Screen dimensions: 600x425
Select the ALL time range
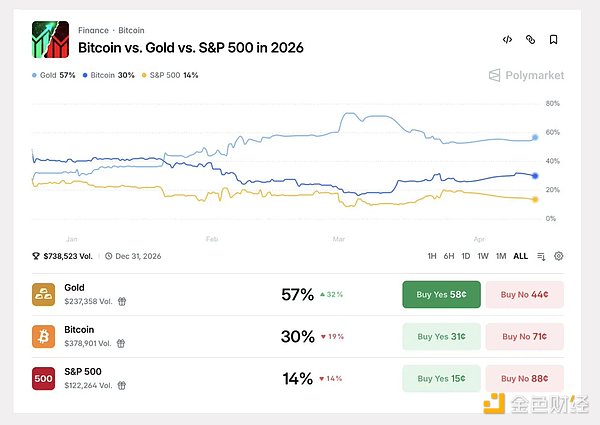(520, 256)
